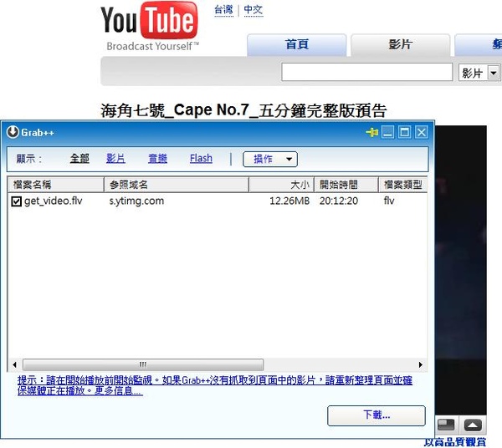Screen dimensions: 502x448
Task: Uncheck the get_video.flv checkbox
Action: (17, 201)
